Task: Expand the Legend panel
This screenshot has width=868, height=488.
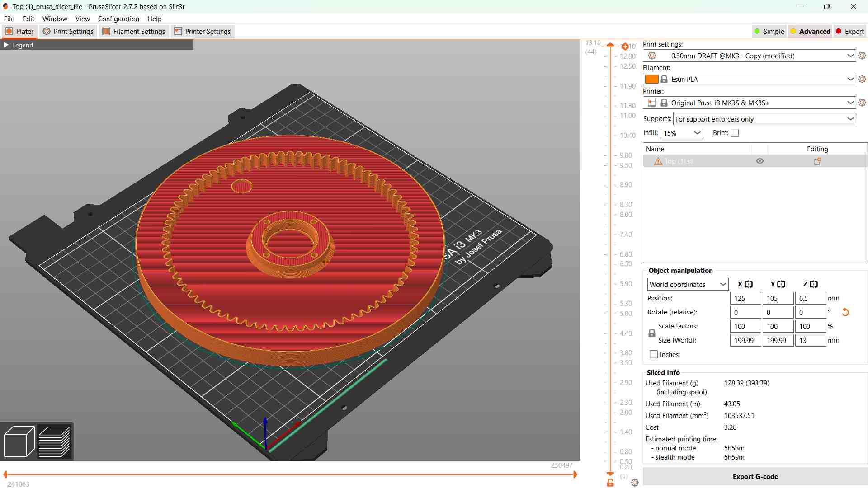Action: (6, 45)
